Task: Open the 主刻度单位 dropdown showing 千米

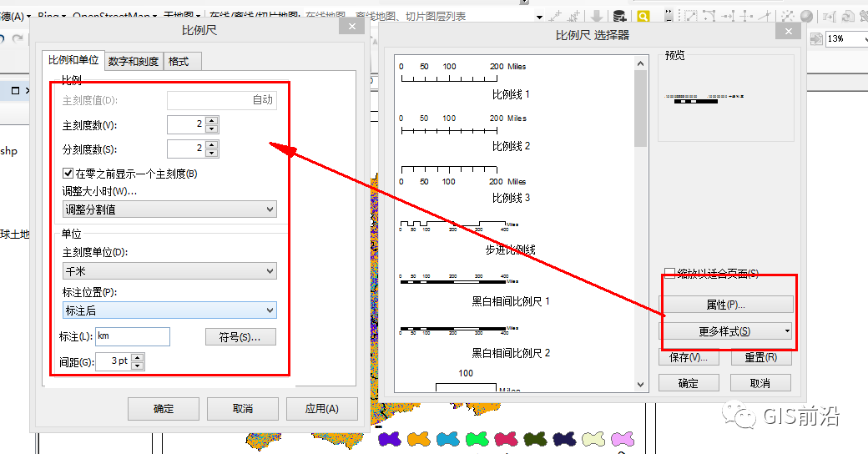Action: point(169,271)
